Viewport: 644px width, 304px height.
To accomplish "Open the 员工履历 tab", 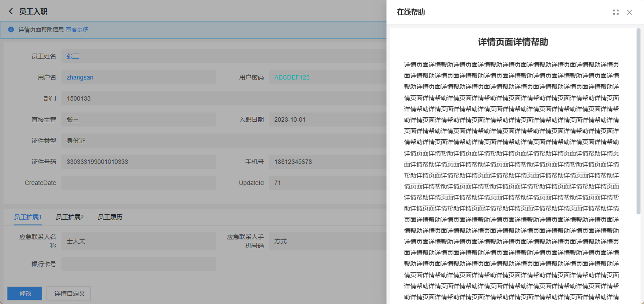I will pyautogui.click(x=110, y=217).
